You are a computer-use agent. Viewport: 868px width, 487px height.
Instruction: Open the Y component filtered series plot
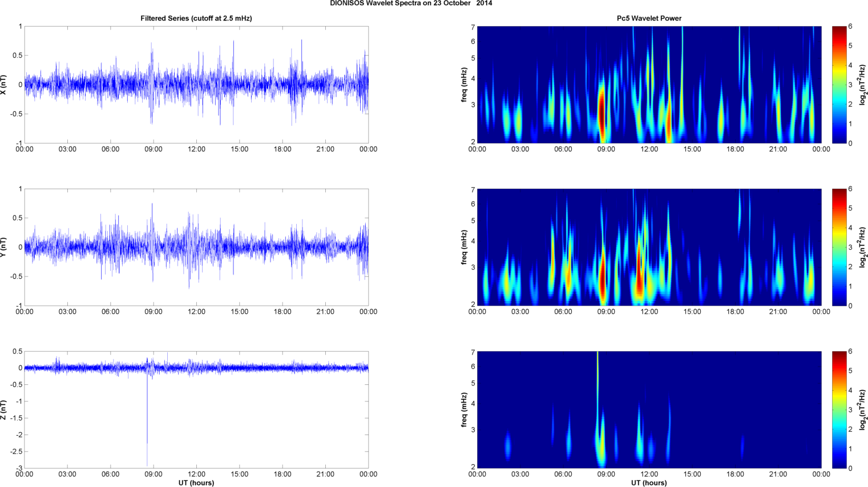[196, 247]
